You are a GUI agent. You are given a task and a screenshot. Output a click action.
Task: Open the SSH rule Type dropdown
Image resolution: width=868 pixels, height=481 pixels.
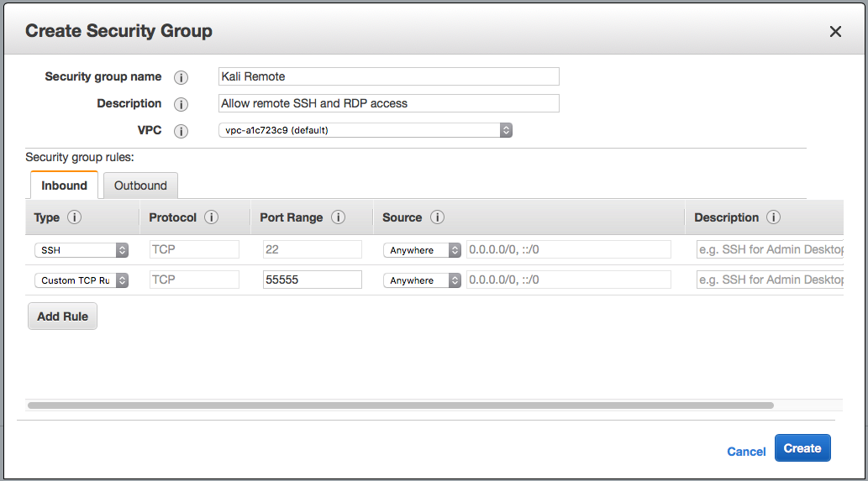81,250
